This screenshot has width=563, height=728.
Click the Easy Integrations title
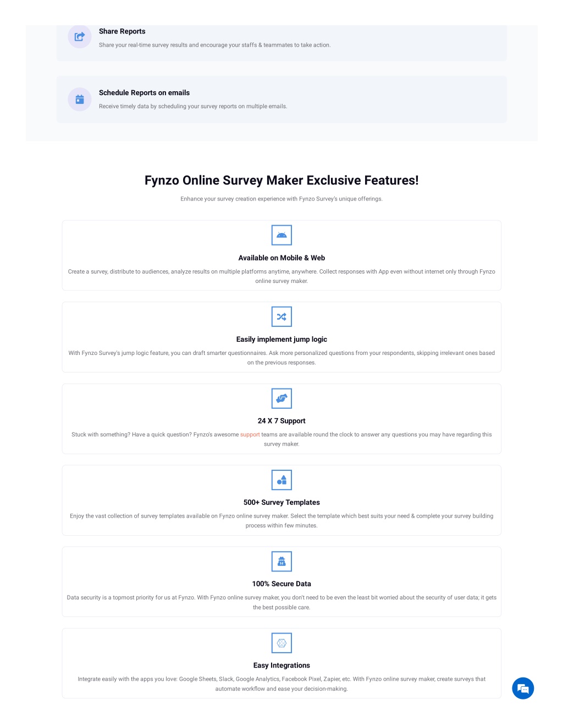click(281, 665)
